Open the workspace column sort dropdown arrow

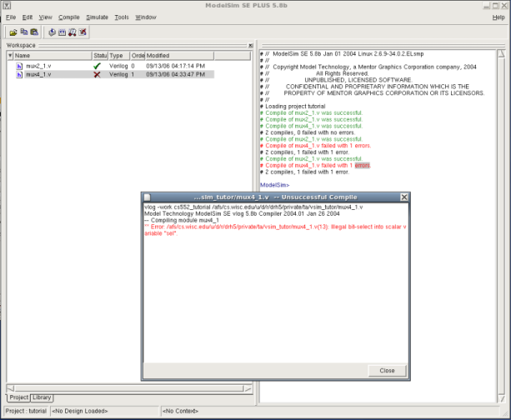(10, 56)
